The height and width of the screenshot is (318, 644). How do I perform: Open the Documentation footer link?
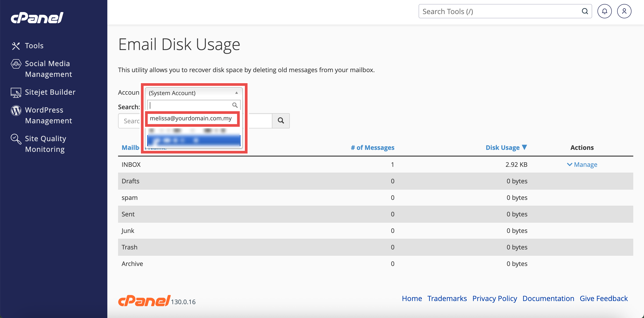[548, 298]
